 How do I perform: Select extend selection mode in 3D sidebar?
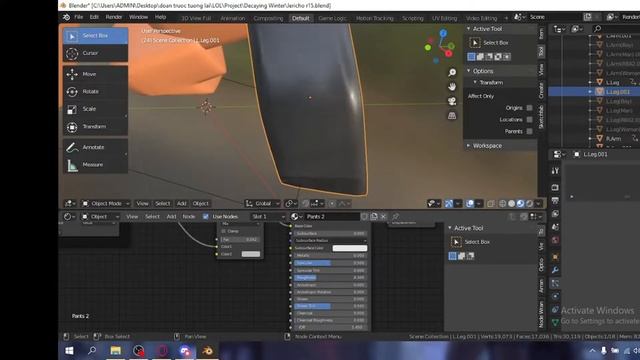[480, 57]
